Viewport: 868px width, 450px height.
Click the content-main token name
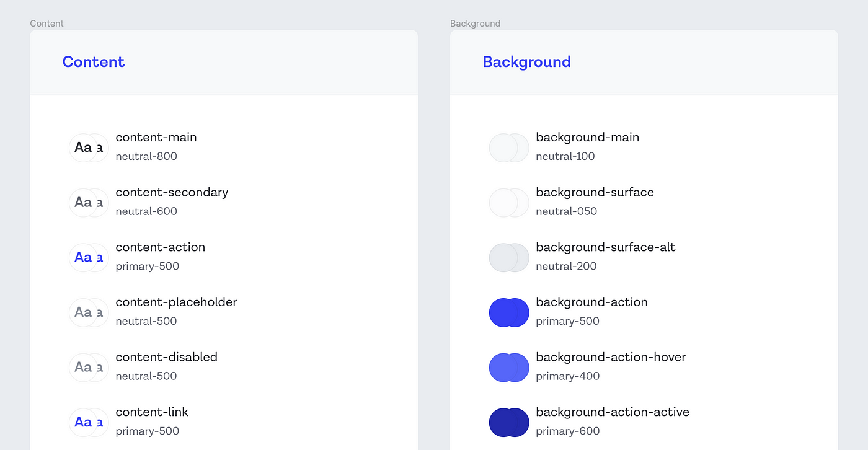pyautogui.click(x=156, y=138)
